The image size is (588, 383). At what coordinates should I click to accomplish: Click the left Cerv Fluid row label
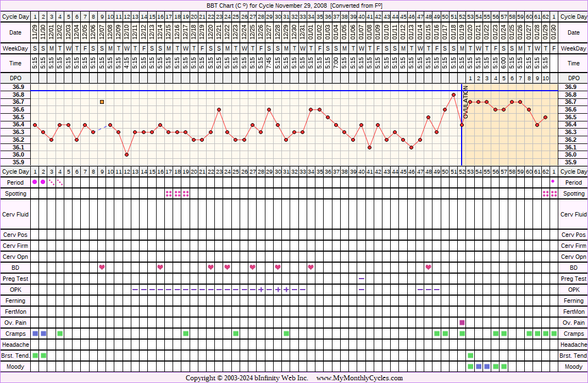pyautogui.click(x=15, y=214)
